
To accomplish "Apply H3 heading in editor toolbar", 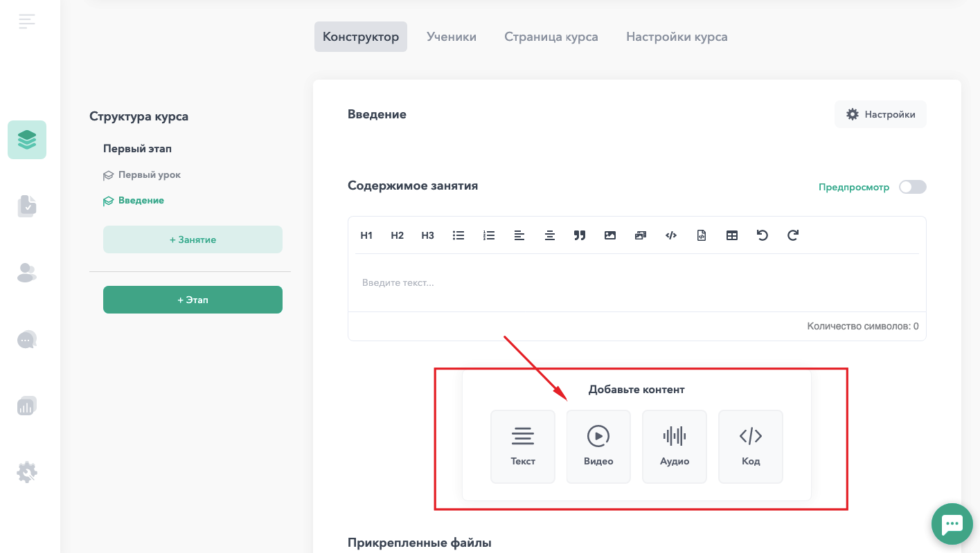I will (x=427, y=235).
